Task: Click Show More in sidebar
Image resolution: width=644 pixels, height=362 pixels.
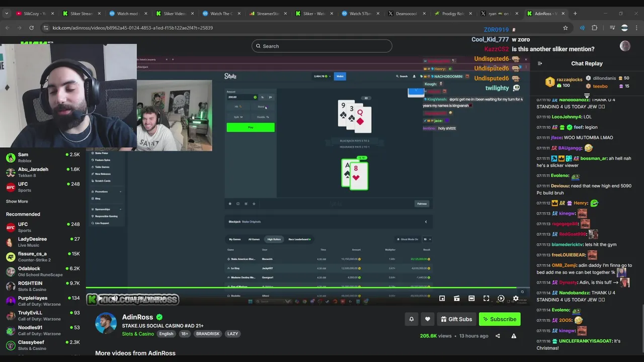Action: 17,202
